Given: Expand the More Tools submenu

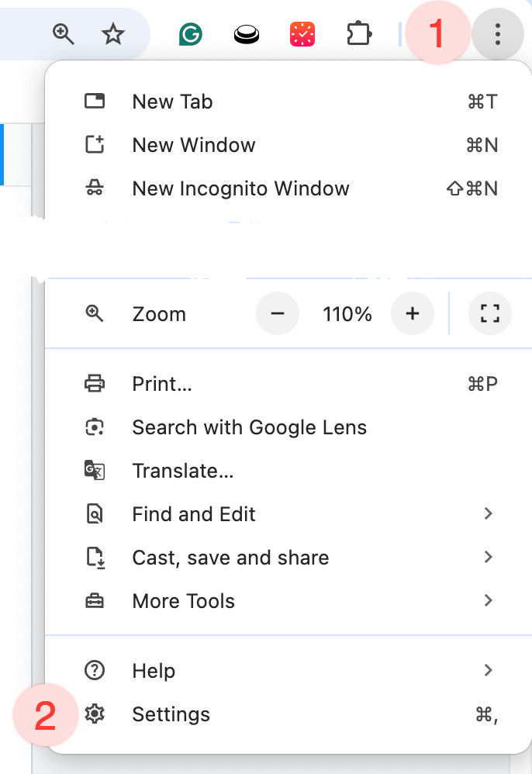Looking at the screenshot, I should coord(184,601).
